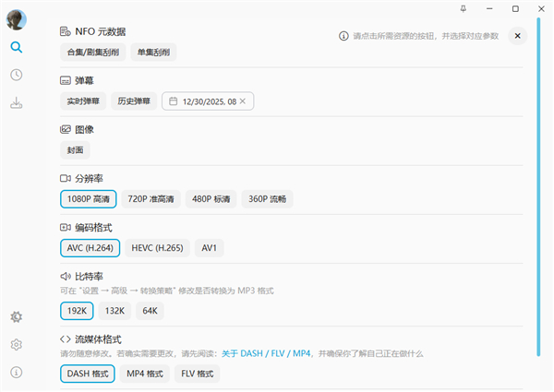This screenshot has width=554, height=392.
Task: Open the search page in sidebar
Action: tap(17, 47)
